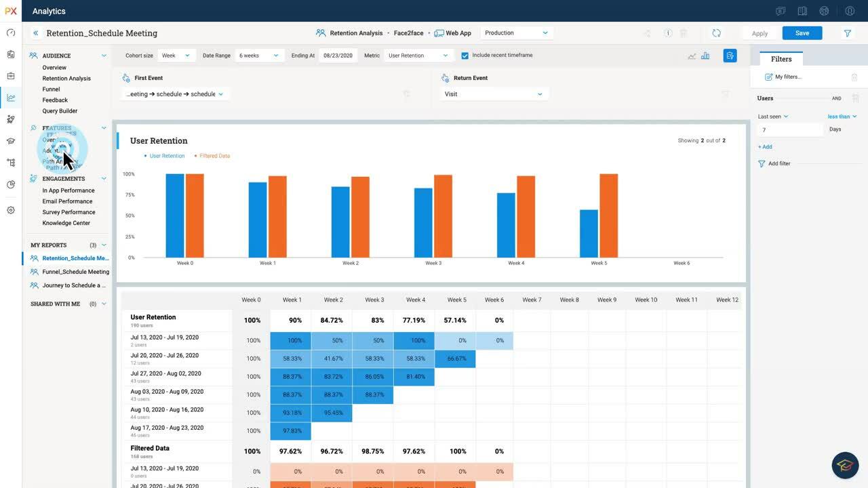Edit the Days value field showing 7
Viewport: 868px width, 488px height.
790,129
